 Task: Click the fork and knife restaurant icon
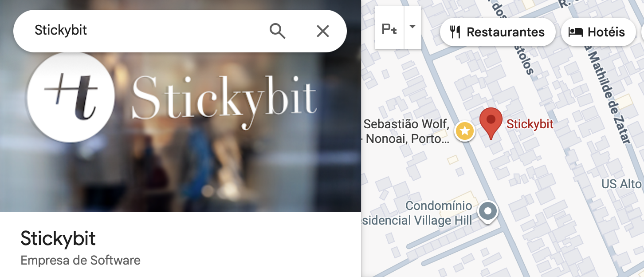pos(455,32)
